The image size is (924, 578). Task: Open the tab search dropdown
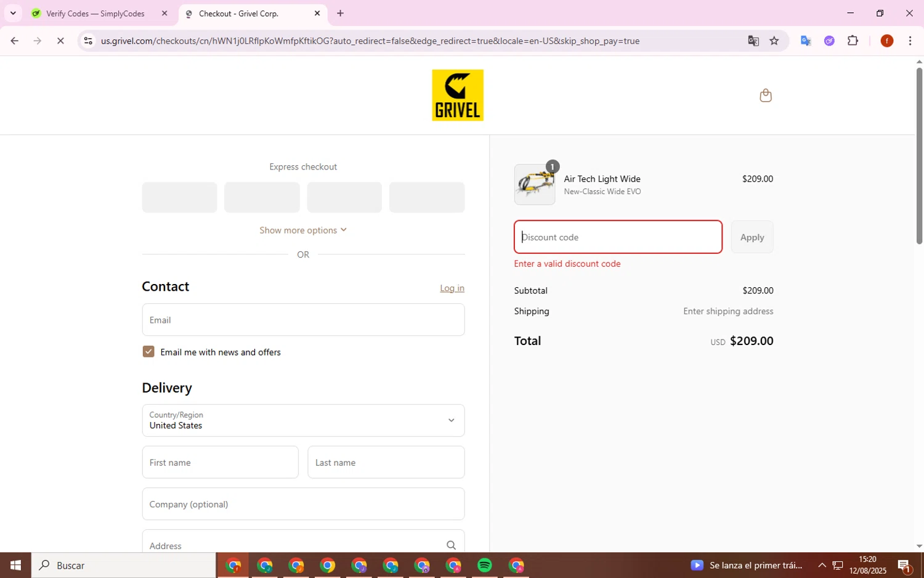pos(13,13)
